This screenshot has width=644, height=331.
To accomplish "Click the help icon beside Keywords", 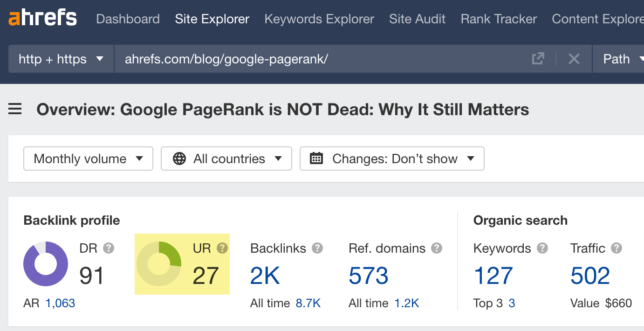I will click(542, 248).
